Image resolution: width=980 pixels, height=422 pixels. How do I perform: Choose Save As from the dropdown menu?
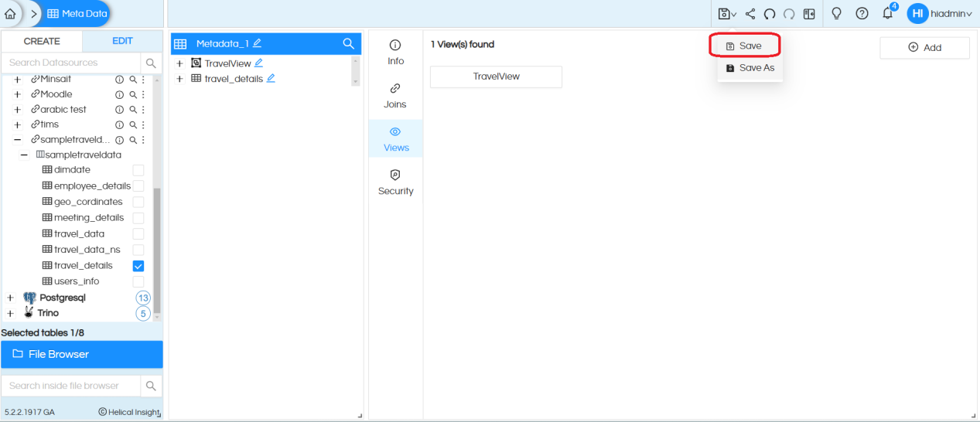[x=750, y=68]
